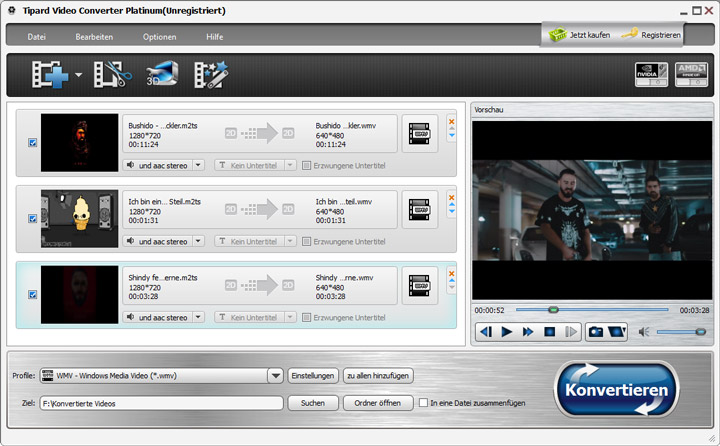Click Ordner öffnen button
720x446 pixels.
(378, 403)
